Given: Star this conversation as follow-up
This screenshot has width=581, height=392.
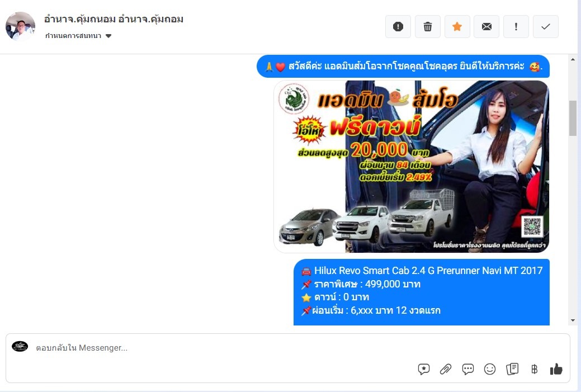Looking at the screenshot, I should tap(457, 27).
